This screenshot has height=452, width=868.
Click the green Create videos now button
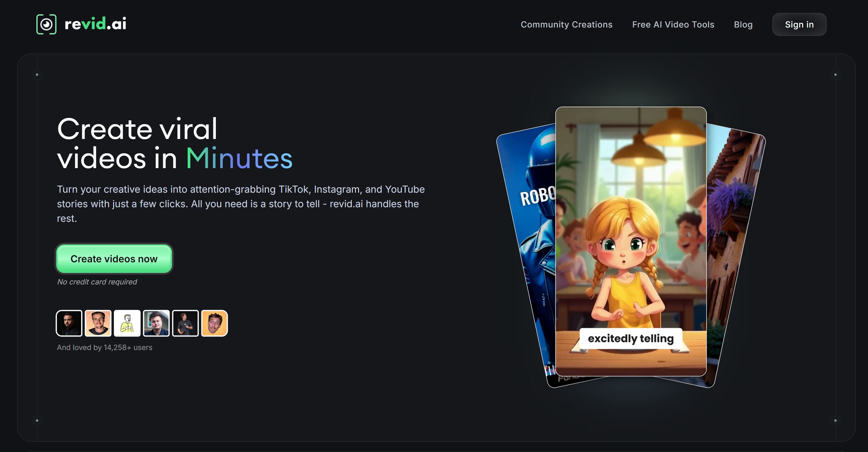(x=114, y=259)
